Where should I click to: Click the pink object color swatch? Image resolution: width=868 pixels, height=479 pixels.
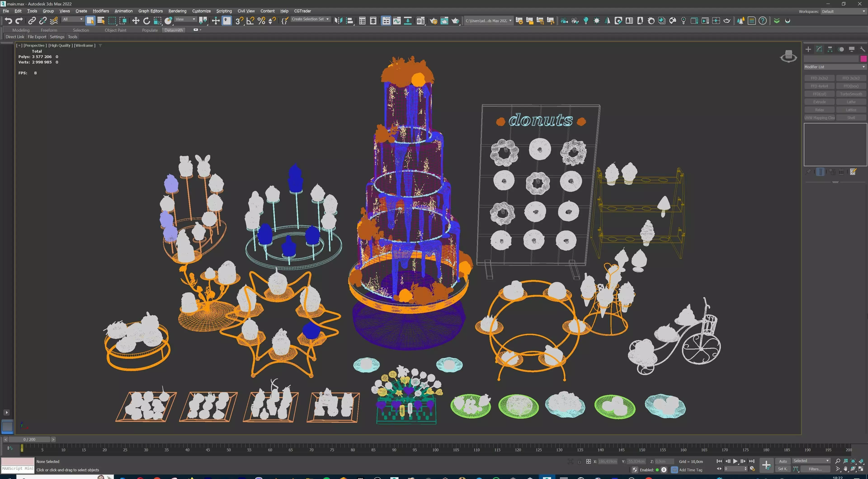pyautogui.click(x=863, y=59)
